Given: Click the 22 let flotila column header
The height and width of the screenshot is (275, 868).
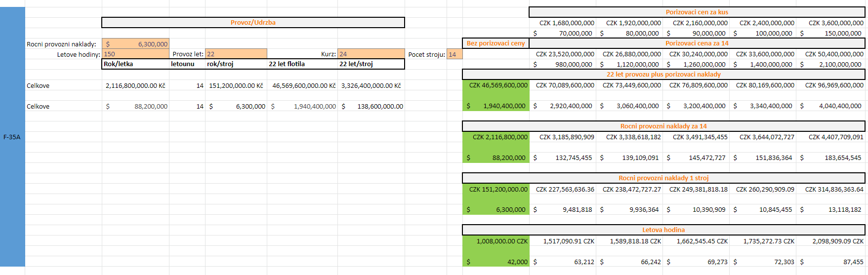Looking at the screenshot, I should pyautogui.click(x=302, y=64).
